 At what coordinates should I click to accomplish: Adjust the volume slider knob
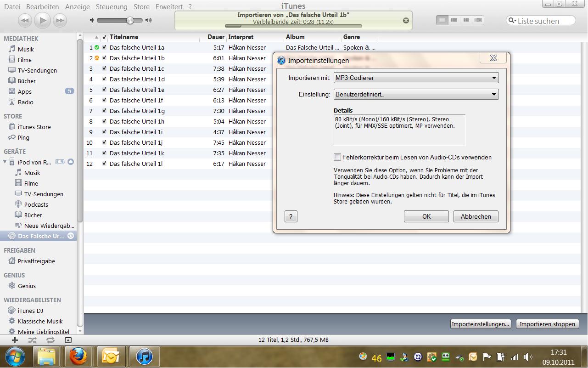(x=130, y=20)
